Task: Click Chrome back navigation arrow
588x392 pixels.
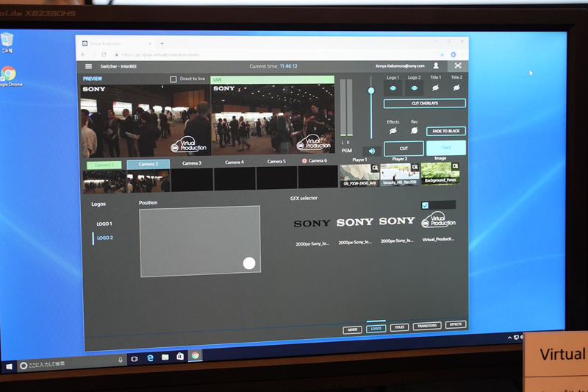Action: pos(83,54)
